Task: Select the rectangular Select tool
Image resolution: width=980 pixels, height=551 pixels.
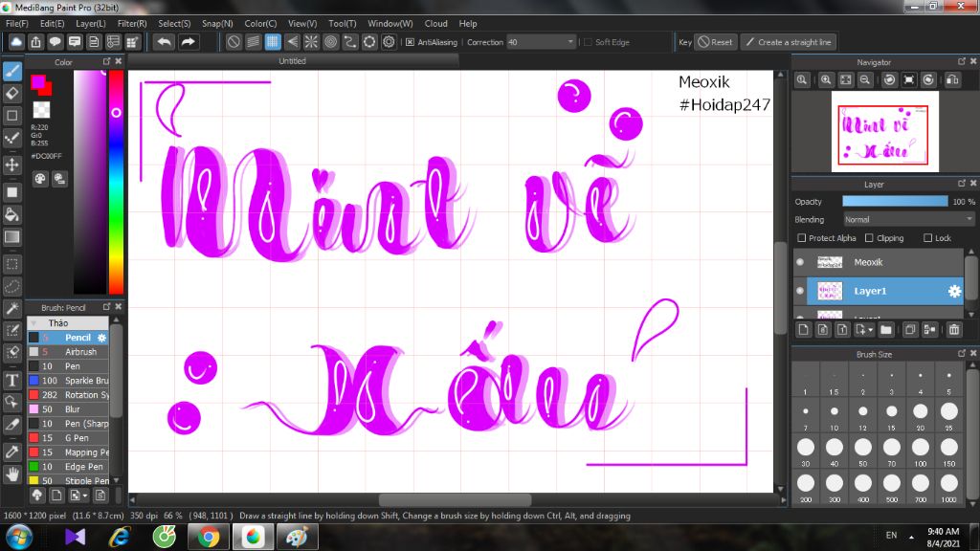Action: [11, 264]
